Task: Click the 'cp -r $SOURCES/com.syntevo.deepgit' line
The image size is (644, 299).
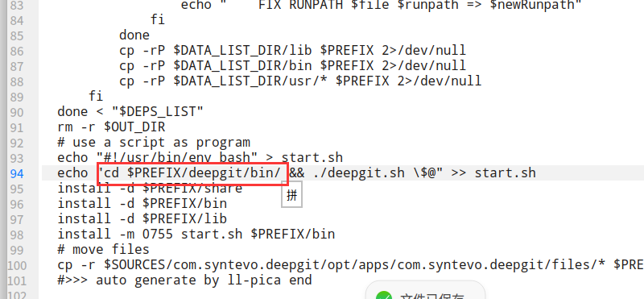Action: point(351,265)
